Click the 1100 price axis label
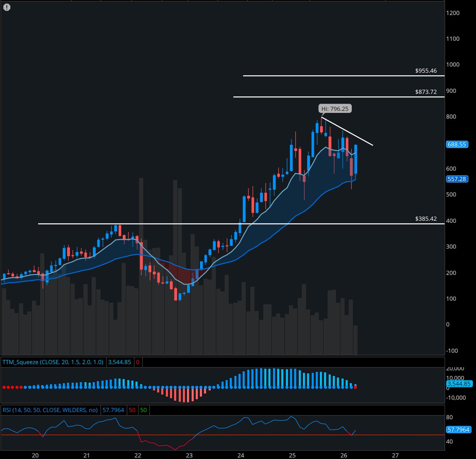The width and height of the screenshot is (476, 459). (453, 39)
